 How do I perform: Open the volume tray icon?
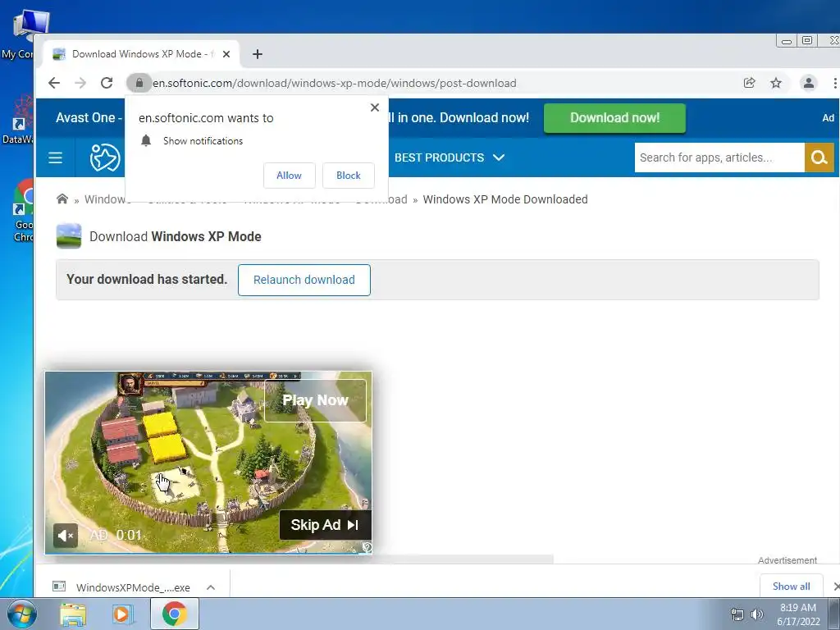757,614
